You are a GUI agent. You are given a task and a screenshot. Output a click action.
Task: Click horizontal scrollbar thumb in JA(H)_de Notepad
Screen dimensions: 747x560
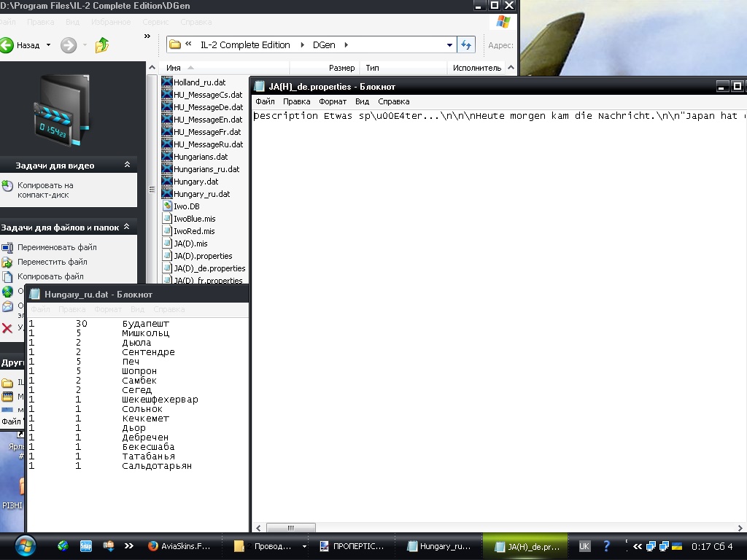(x=290, y=528)
